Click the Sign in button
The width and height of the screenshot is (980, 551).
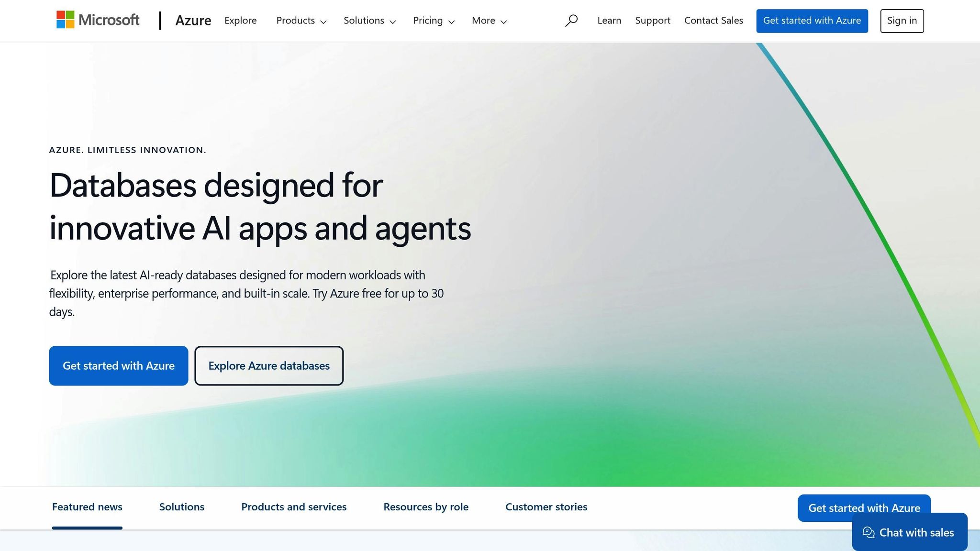[x=902, y=21]
